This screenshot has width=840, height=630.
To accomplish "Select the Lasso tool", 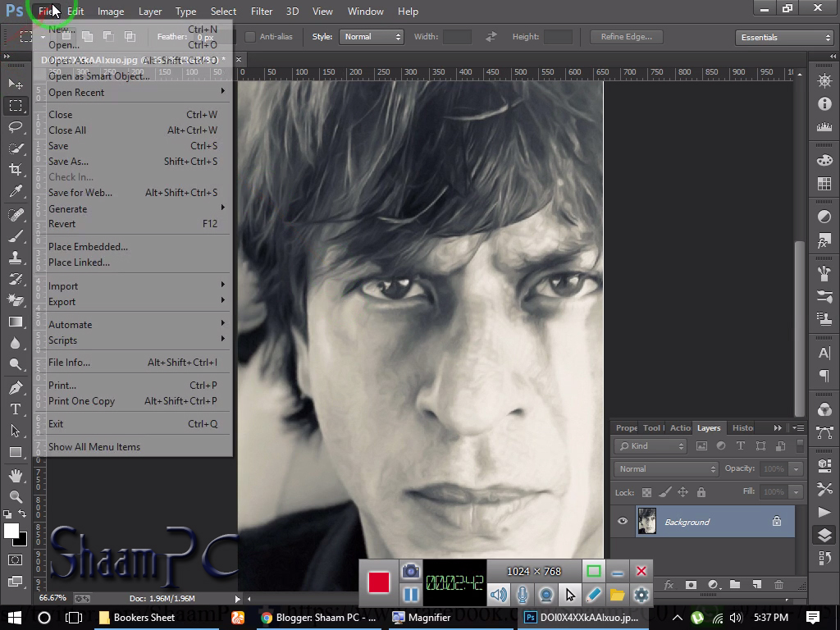I will [16, 127].
